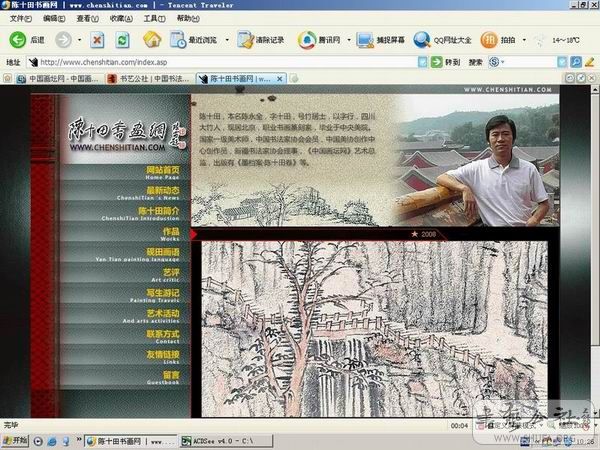This screenshot has height=450, width=600.
Task: Click the highlighter pencil icon near search
Action: [589, 62]
